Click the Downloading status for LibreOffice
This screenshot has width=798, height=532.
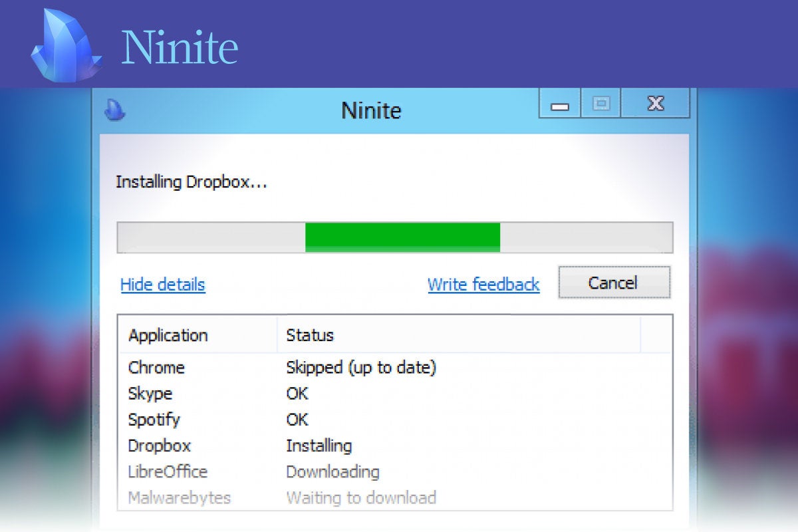tap(332, 472)
